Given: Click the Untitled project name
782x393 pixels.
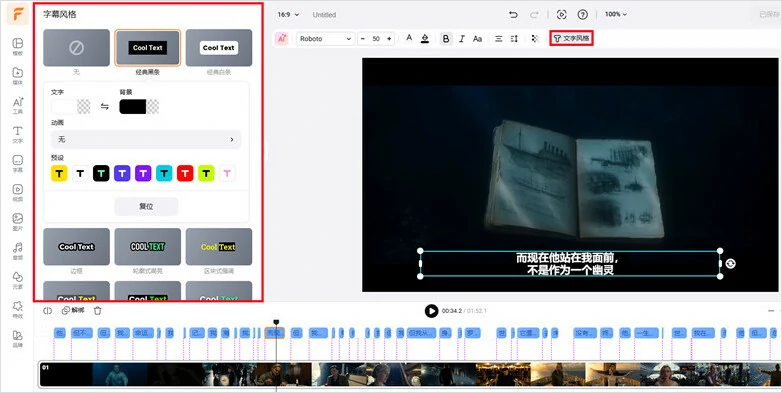Looking at the screenshot, I should (x=324, y=14).
